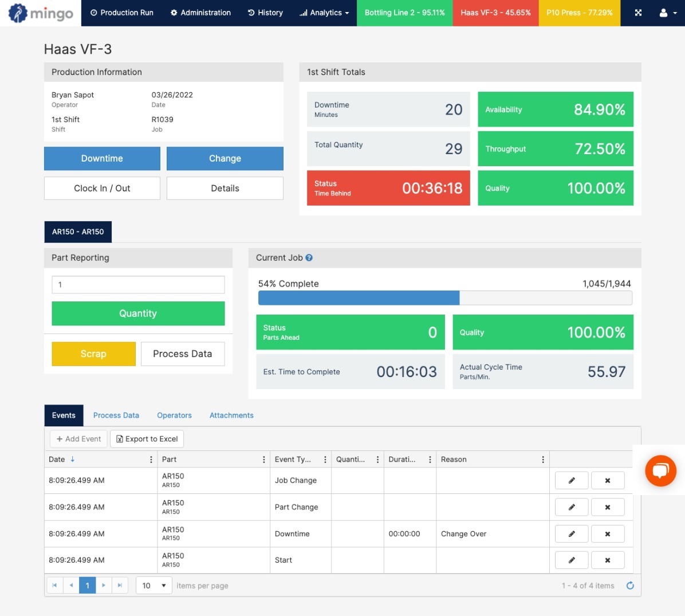Edit the Job Change event with the pencil icon
This screenshot has width=685, height=616.
click(571, 480)
